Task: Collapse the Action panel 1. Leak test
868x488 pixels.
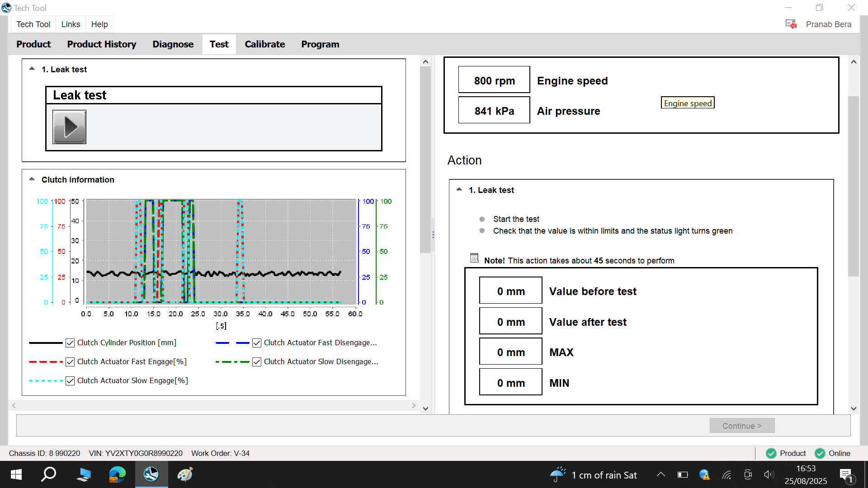Action: click(x=459, y=189)
